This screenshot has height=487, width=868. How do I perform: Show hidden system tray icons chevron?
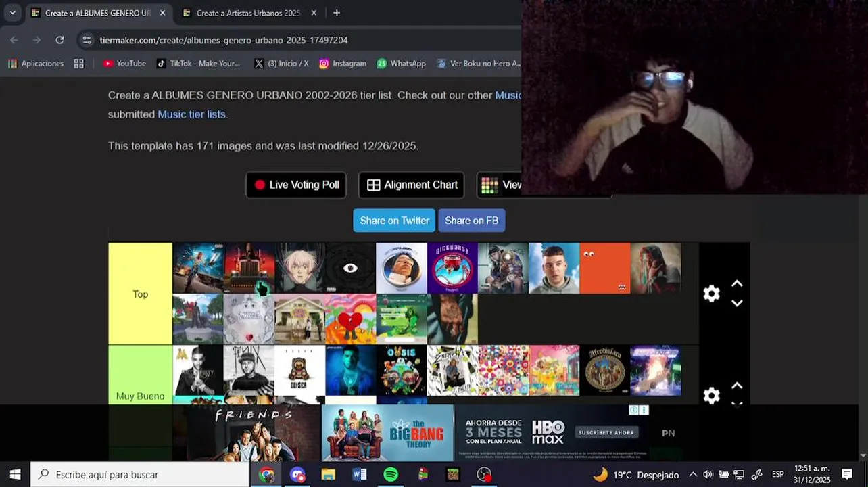693,475
